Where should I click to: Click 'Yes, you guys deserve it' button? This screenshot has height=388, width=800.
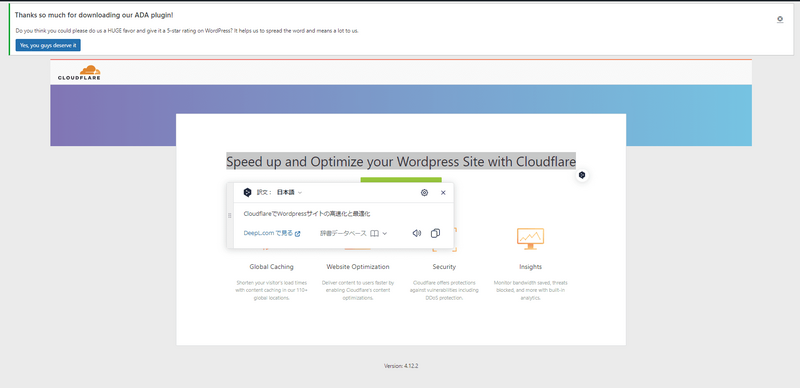[x=48, y=45]
